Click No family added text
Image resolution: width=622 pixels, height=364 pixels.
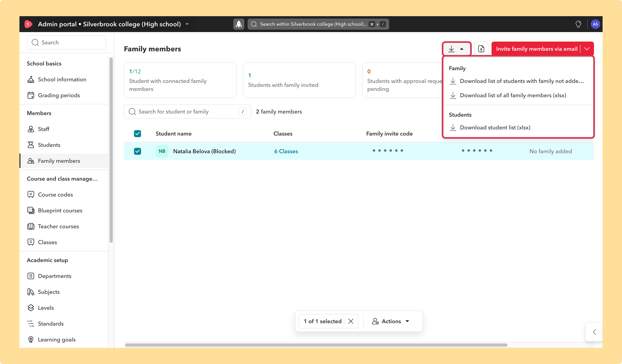[x=551, y=151]
